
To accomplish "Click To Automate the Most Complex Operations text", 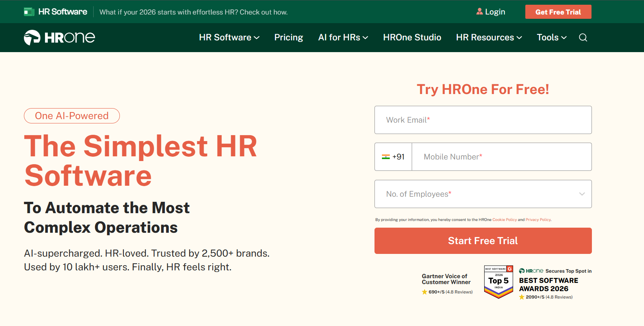I will 107,217.
